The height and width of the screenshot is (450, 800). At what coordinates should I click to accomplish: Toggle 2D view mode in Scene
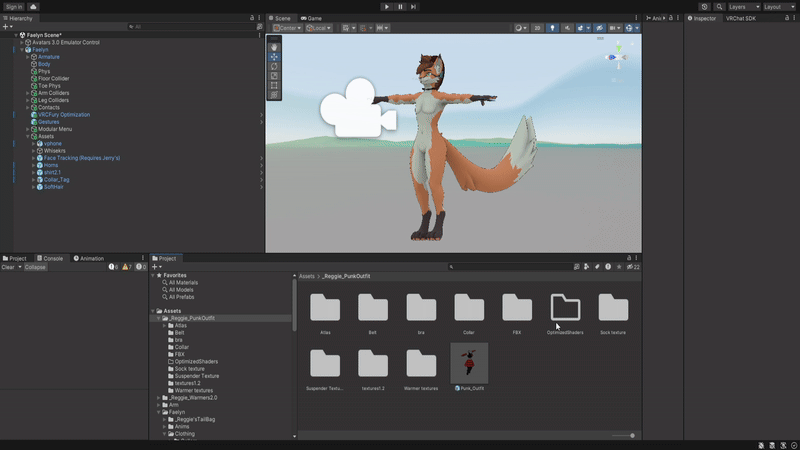coord(537,28)
